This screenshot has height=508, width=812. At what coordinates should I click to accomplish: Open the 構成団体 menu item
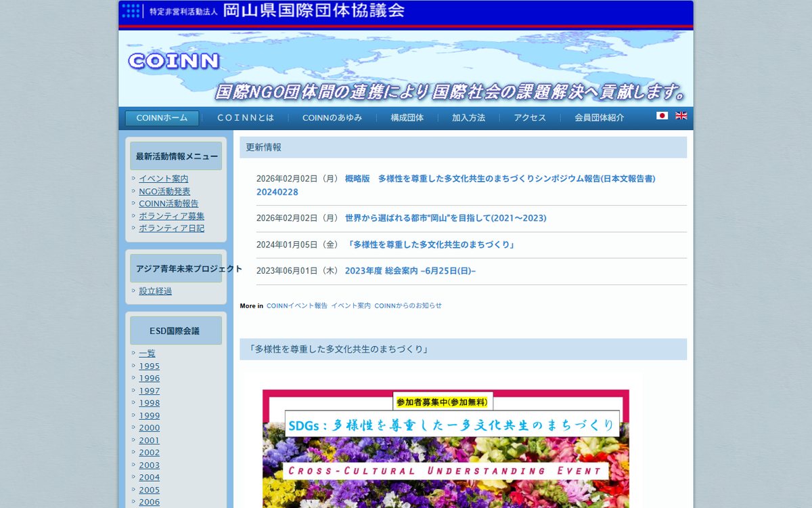(x=407, y=118)
